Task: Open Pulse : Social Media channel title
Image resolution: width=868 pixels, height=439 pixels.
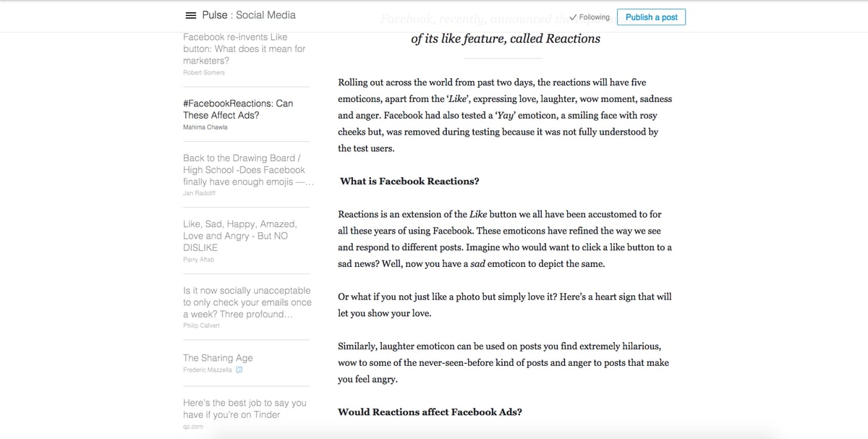Action: coord(249,15)
